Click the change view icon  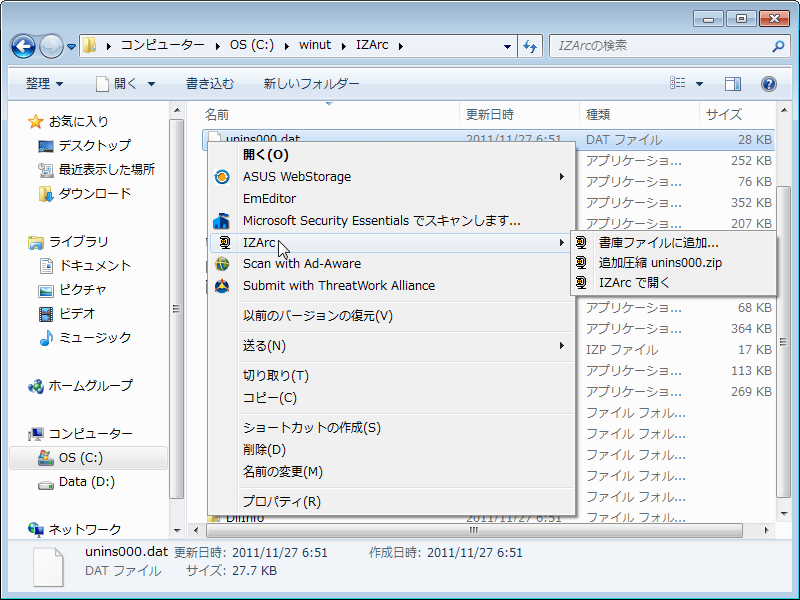pyautogui.click(x=678, y=83)
